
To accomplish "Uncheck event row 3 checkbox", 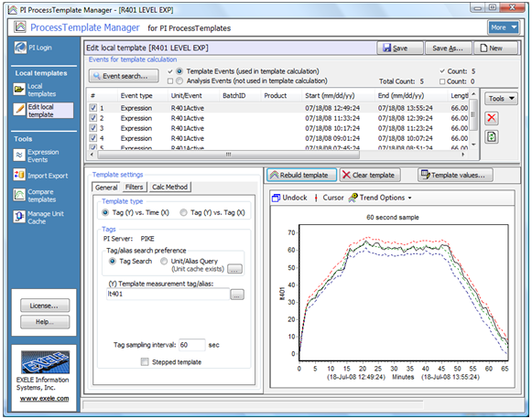I will [x=93, y=128].
